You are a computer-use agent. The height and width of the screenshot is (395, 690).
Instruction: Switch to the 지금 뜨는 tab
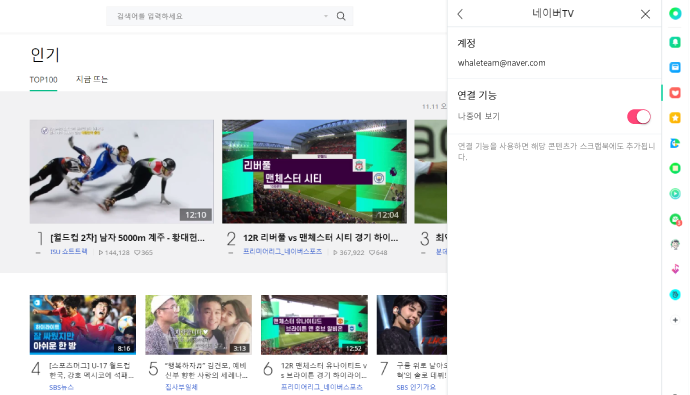click(x=92, y=79)
